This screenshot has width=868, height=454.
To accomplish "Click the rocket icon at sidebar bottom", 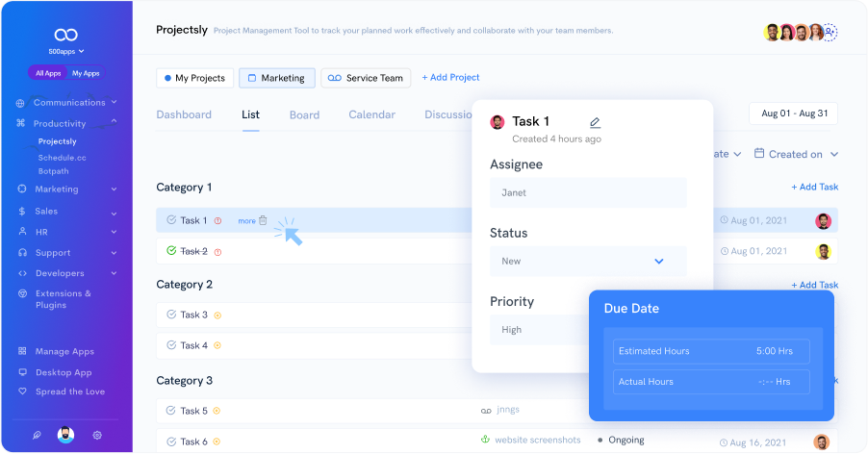I will (37, 435).
